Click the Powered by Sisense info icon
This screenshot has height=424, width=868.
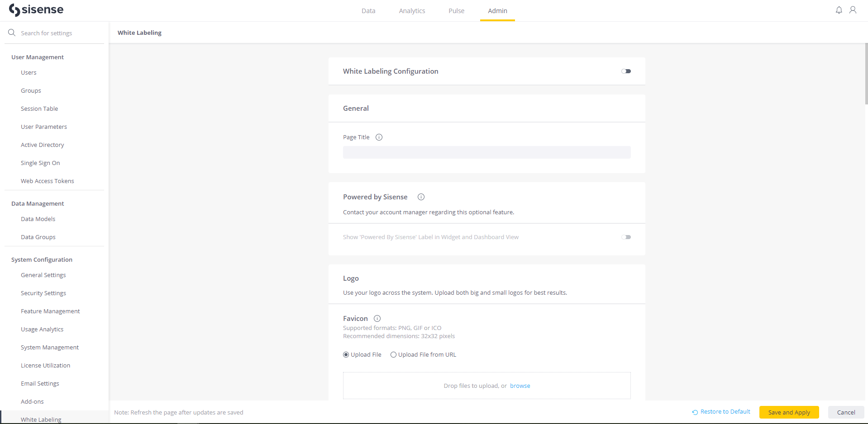click(421, 197)
